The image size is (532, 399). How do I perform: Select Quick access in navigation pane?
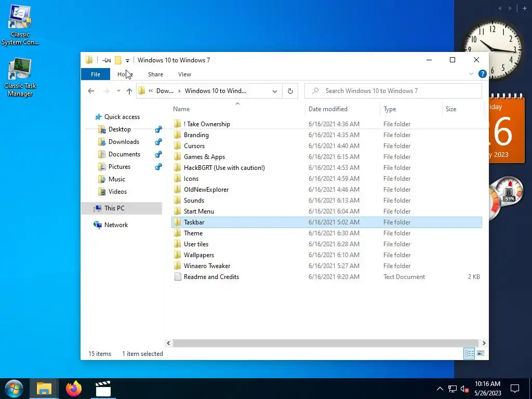(117, 117)
